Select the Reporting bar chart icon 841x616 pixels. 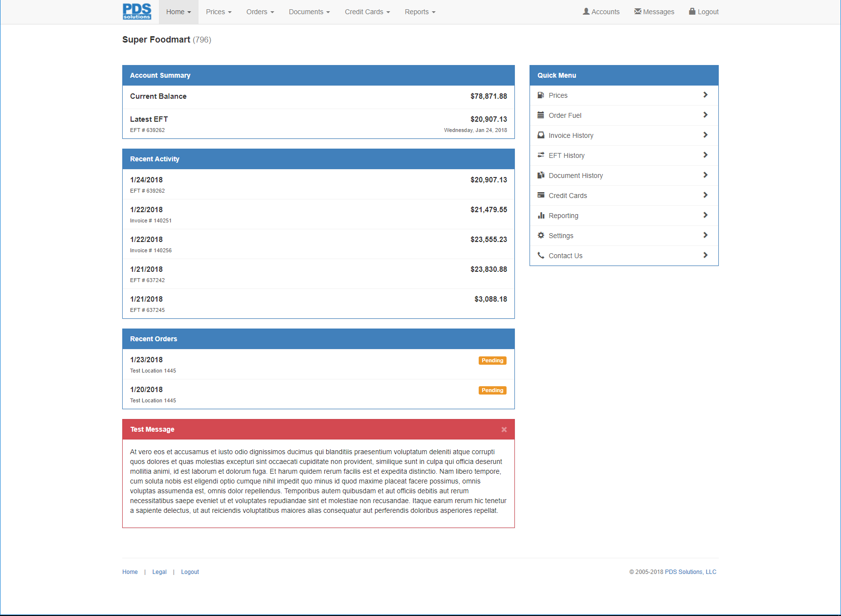(541, 215)
